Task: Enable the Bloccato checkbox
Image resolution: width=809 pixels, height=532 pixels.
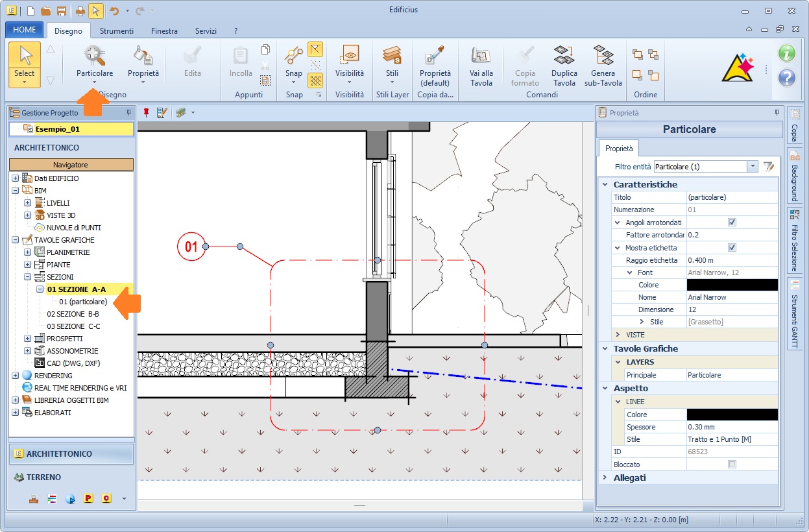Action: (732, 465)
